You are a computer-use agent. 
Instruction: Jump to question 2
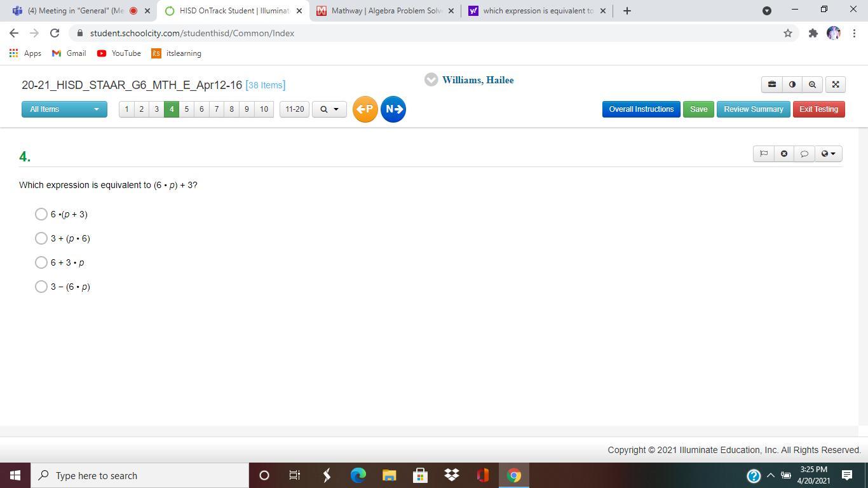tap(142, 109)
